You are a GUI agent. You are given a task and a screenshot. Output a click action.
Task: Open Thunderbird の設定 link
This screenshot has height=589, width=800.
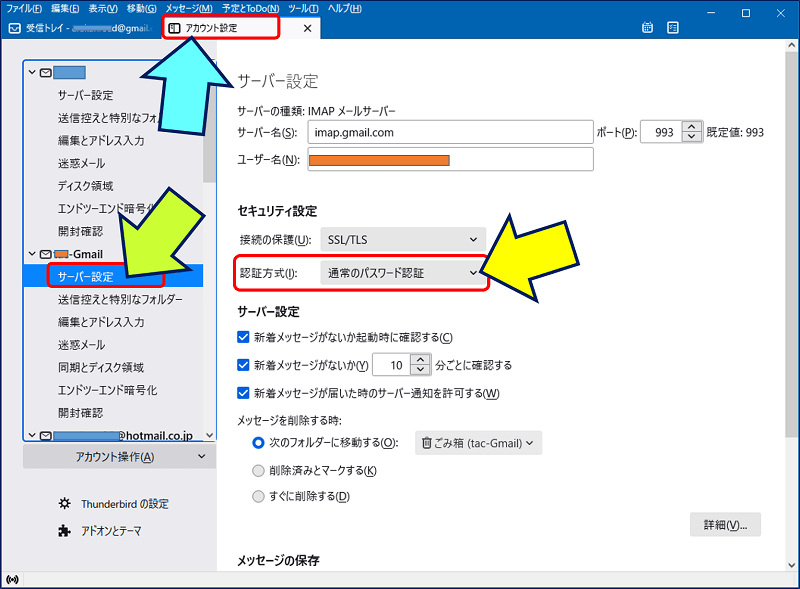coord(124,504)
